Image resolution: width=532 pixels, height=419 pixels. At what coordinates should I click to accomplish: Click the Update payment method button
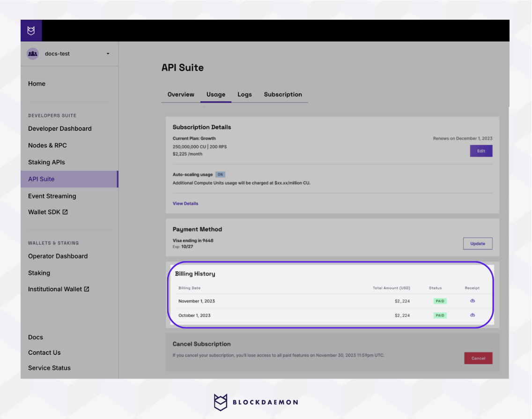pos(478,243)
